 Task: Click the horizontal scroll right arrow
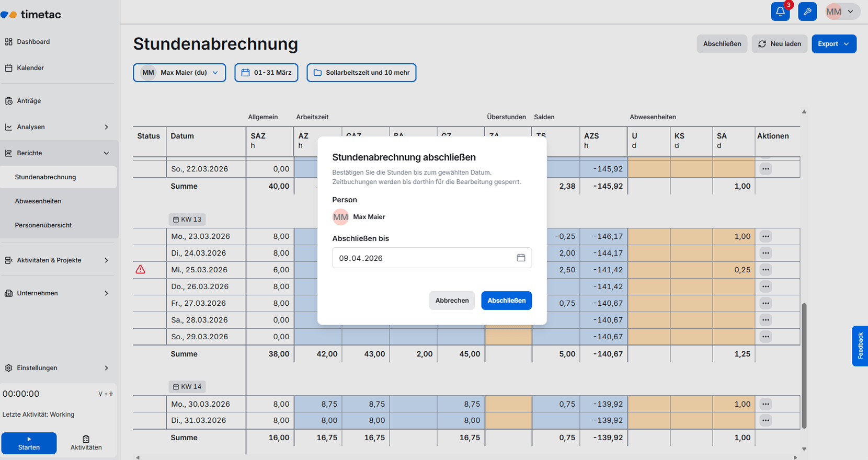point(796,457)
